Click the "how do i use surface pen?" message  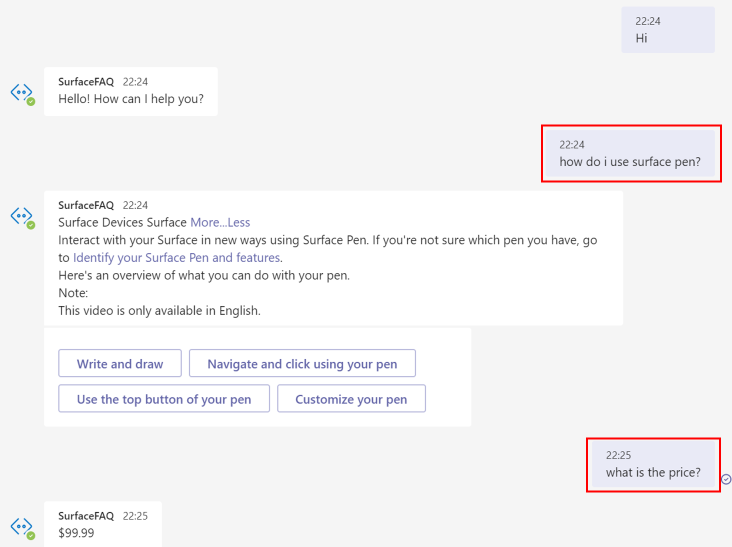tap(630, 162)
